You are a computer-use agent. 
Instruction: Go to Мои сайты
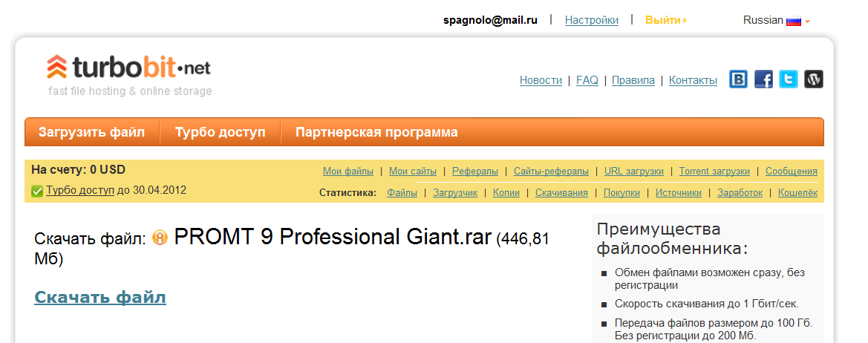click(412, 171)
